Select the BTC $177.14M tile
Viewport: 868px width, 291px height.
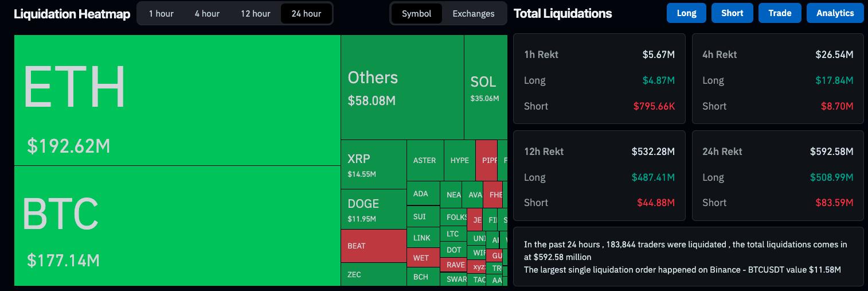click(x=177, y=226)
